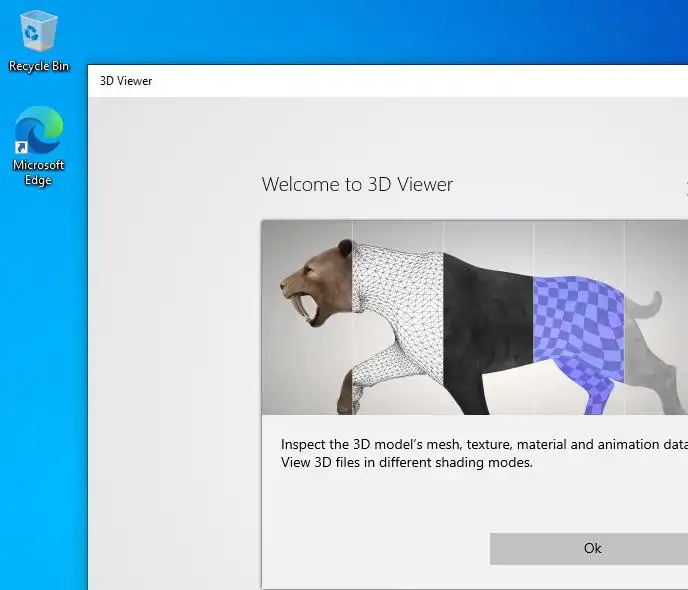Image resolution: width=688 pixels, height=590 pixels.
Task: Click the Welcome to 3D Viewer heading
Action: [357, 184]
